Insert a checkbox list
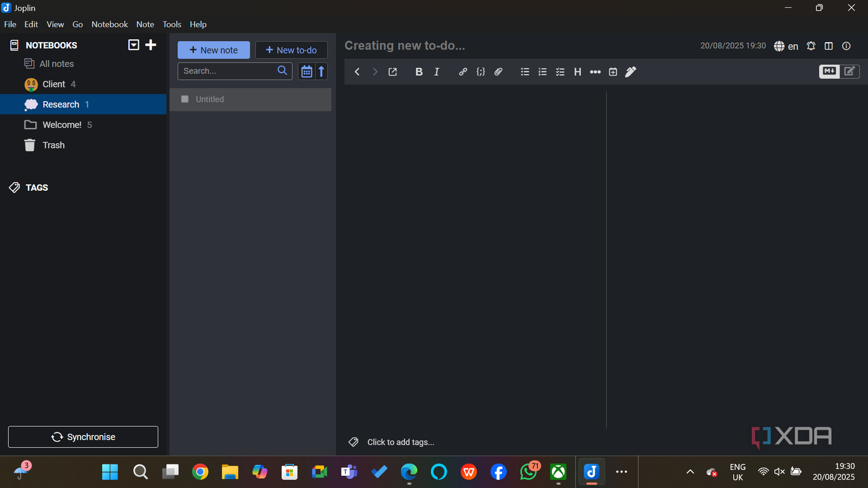The height and width of the screenshot is (488, 868). (560, 72)
